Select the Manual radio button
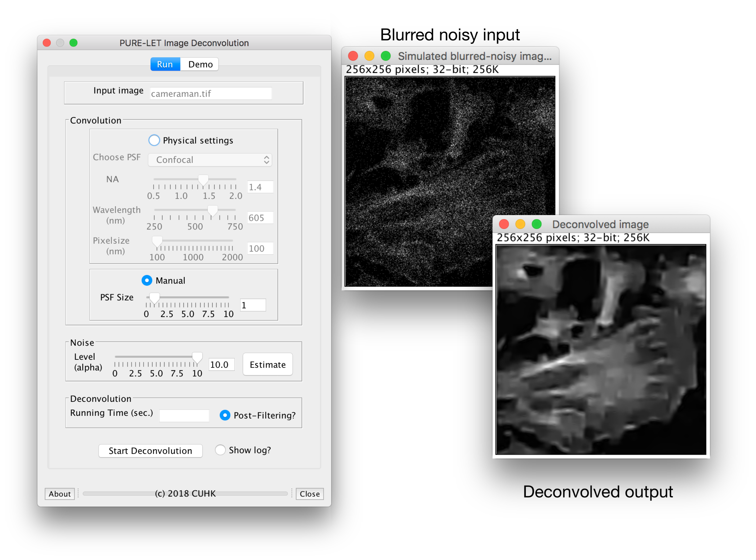Image resolution: width=756 pixels, height=560 pixels. pos(147,280)
